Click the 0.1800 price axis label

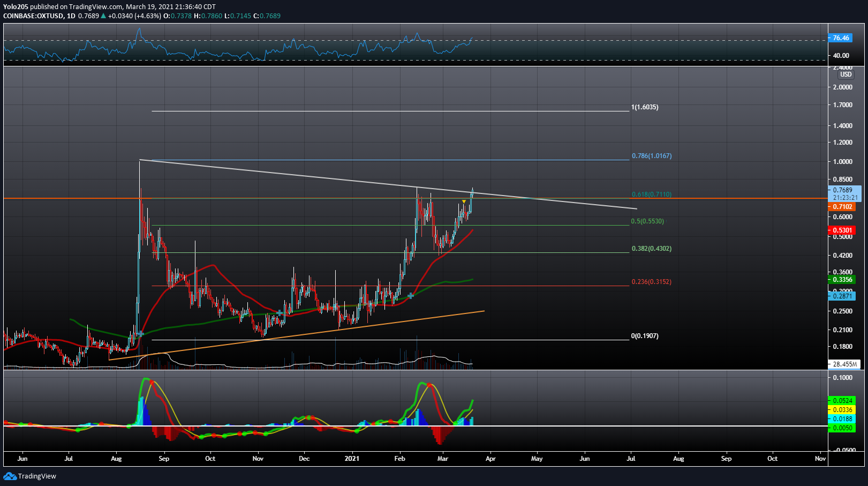click(x=843, y=347)
